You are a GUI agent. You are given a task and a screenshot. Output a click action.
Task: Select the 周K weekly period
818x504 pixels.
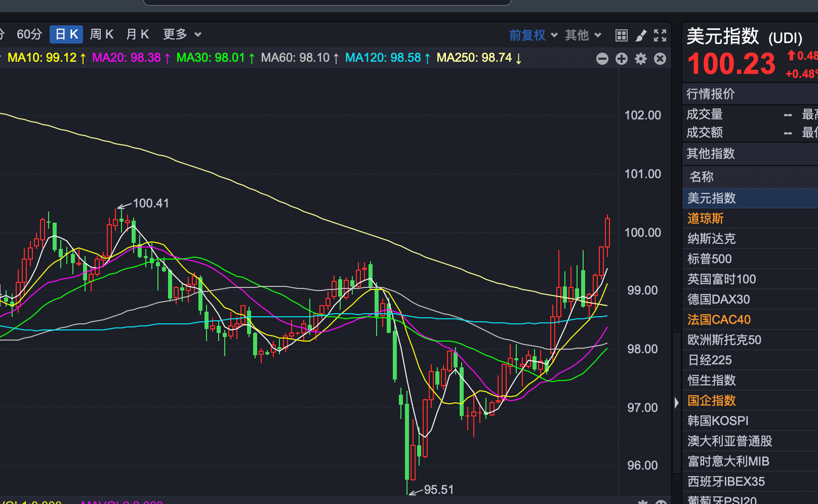pos(102,34)
